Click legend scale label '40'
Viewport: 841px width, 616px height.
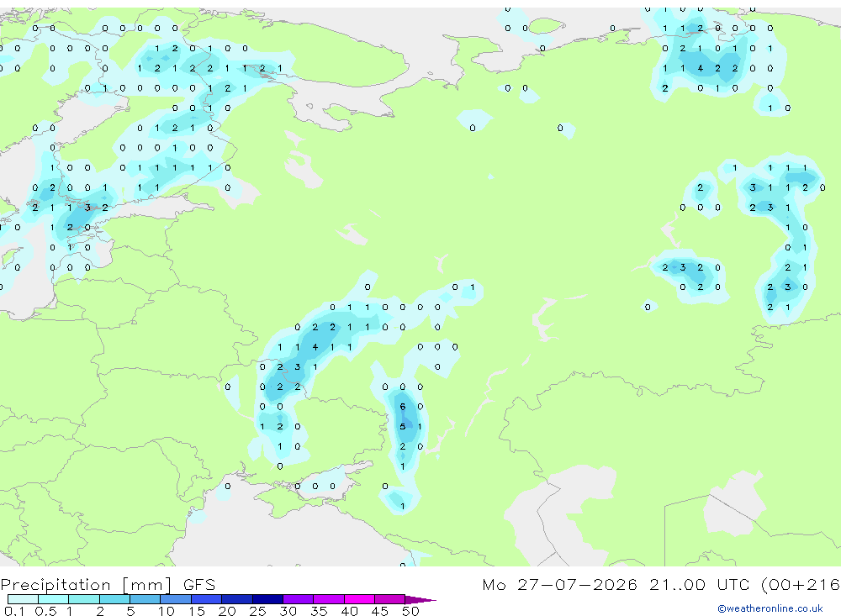(349, 611)
